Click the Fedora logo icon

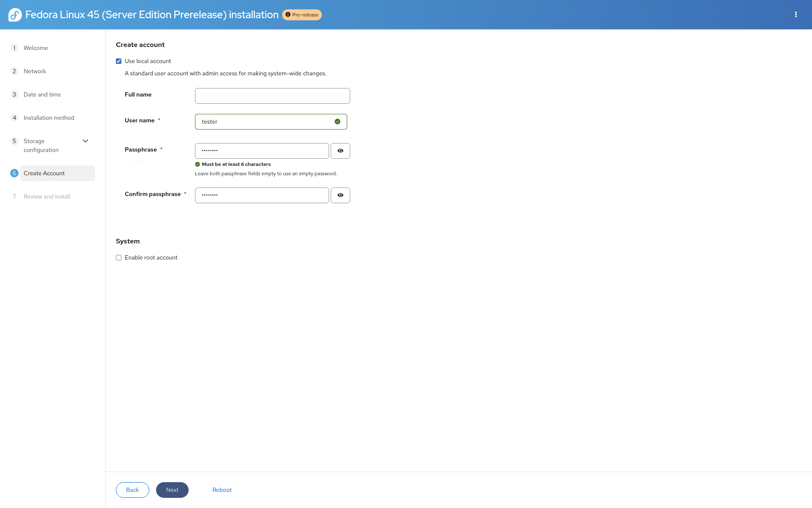pyautogui.click(x=15, y=15)
